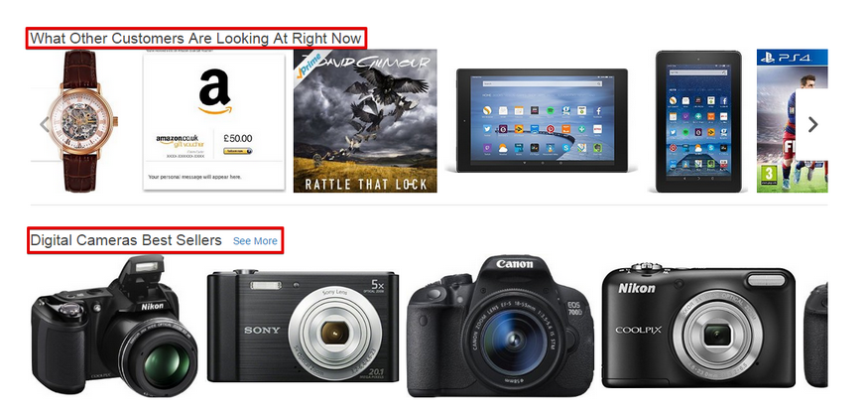
Task: Open the Amazon £50.00 gift voucher
Action: tap(214, 122)
